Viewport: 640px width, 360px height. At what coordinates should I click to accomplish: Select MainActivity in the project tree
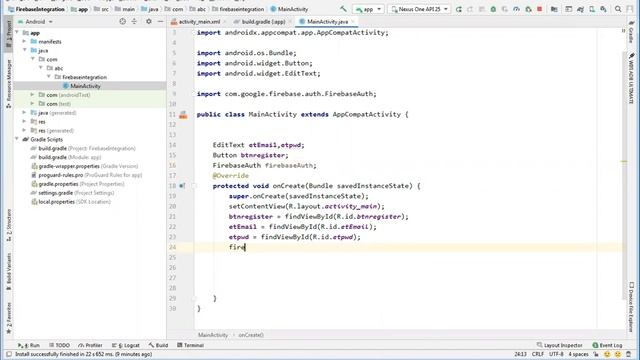point(85,86)
